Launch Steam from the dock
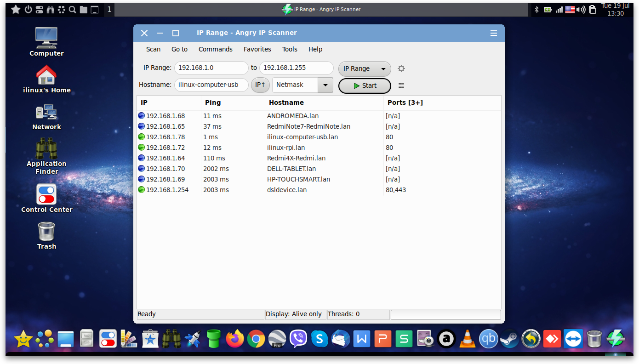The height and width of the screenshot is (364, 639). pyautogui.click(x=509, y=339)
